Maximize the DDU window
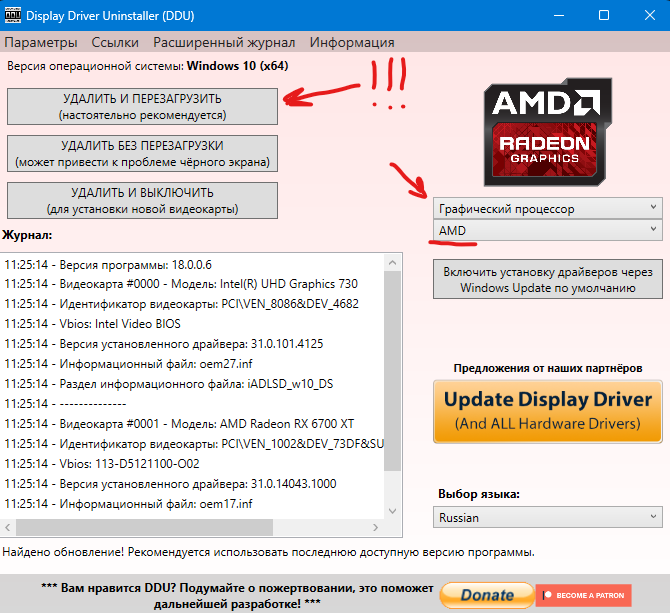670x613 pixels. pyautogui.click(x=604, y=15)
